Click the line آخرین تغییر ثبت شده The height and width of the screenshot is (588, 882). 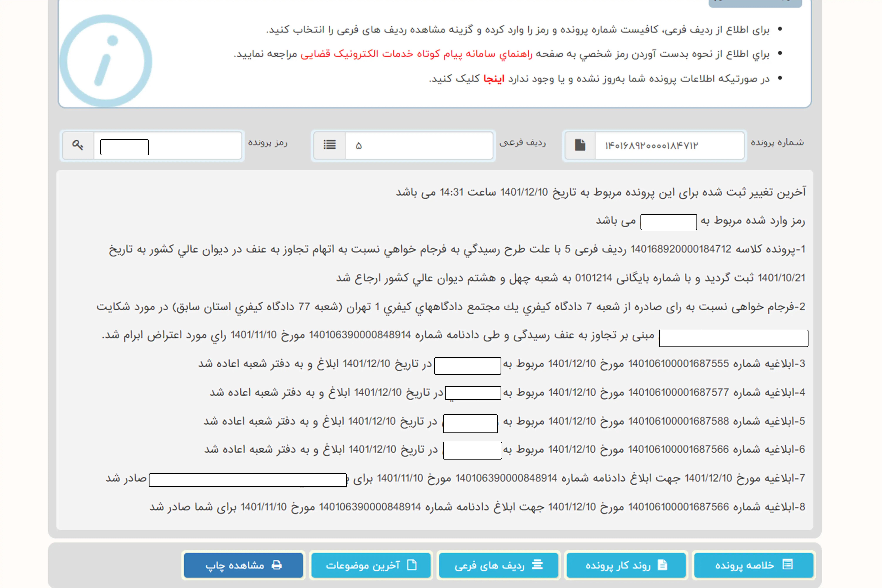tap(601, 192)
